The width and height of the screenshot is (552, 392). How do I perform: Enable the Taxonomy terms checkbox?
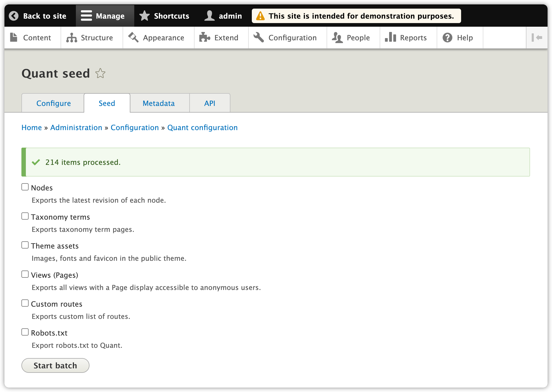[25, 216]
